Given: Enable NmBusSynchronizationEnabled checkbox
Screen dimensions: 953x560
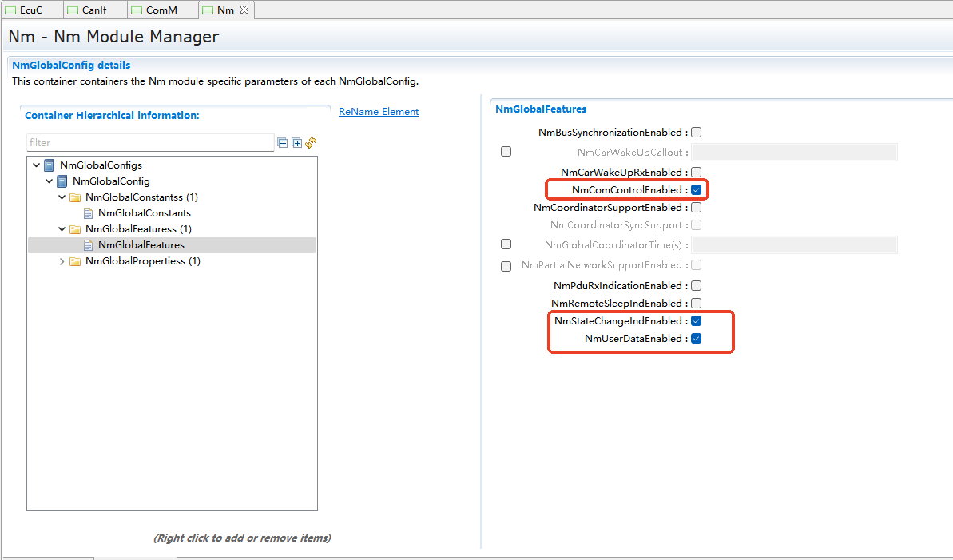Looking at the screenshot, I should point(696,133).
